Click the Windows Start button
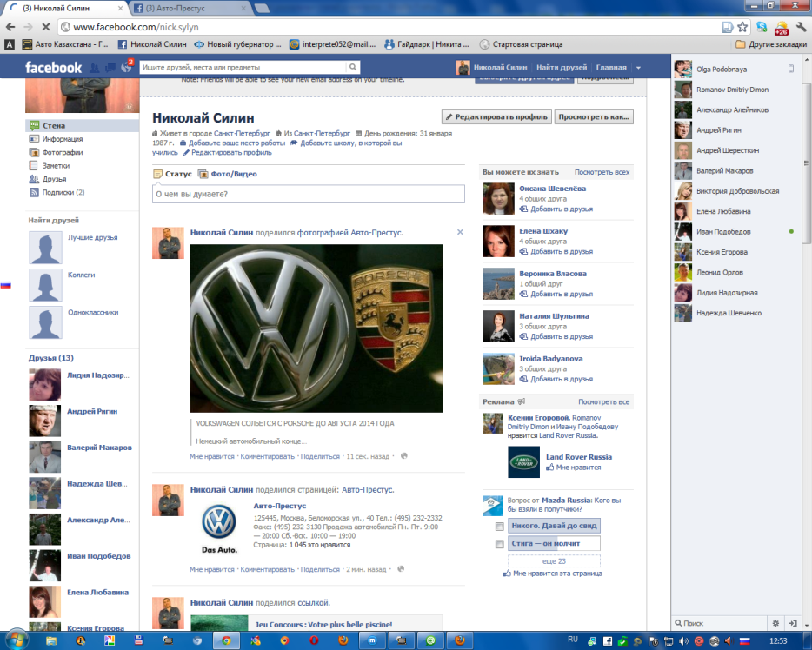 coord(16,640)
